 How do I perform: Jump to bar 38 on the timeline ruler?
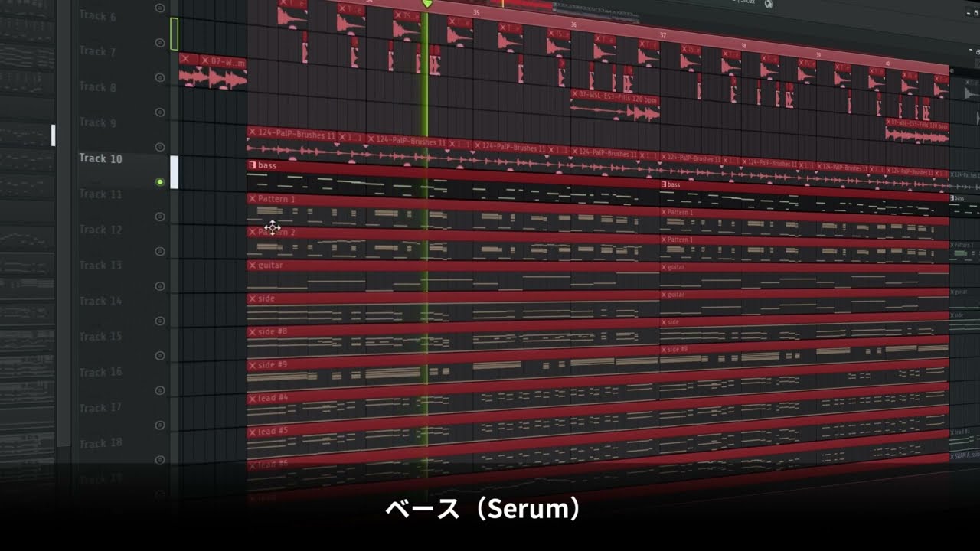[x=743, y=45]
